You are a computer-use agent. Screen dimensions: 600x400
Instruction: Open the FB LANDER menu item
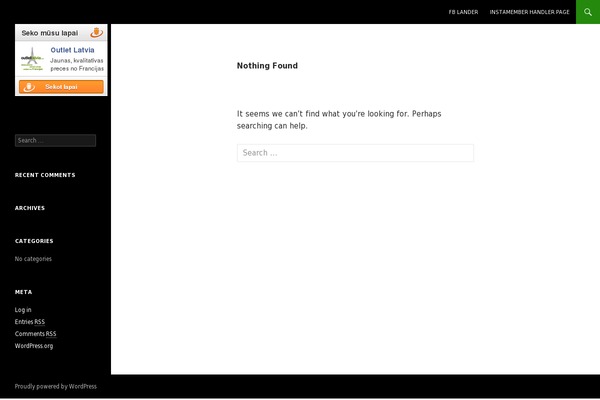463,12
